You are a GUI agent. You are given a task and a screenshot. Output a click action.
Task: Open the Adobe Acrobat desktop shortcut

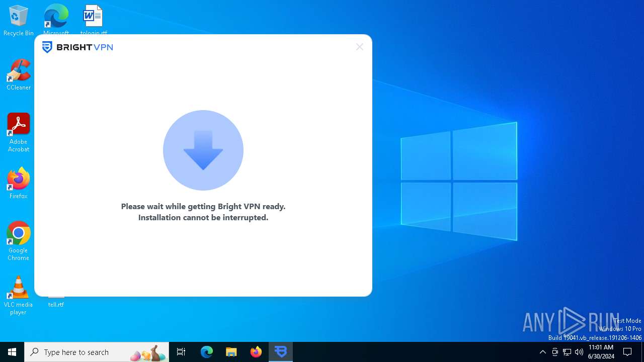click(x=19, y=133)
